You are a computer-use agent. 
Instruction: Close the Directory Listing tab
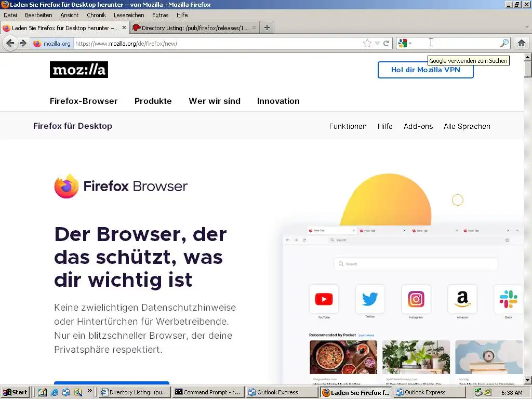pyautogui.click(x=254, y=28)
